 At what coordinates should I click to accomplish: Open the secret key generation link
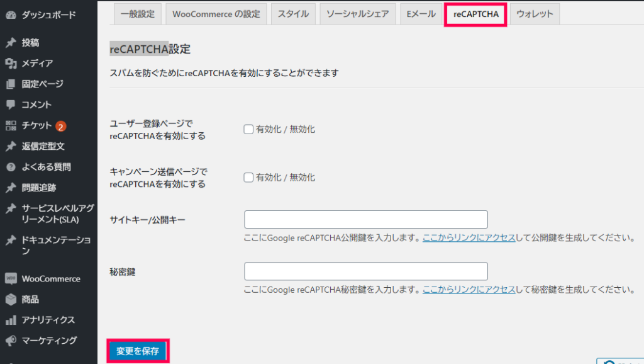click(x=469, y=290)
